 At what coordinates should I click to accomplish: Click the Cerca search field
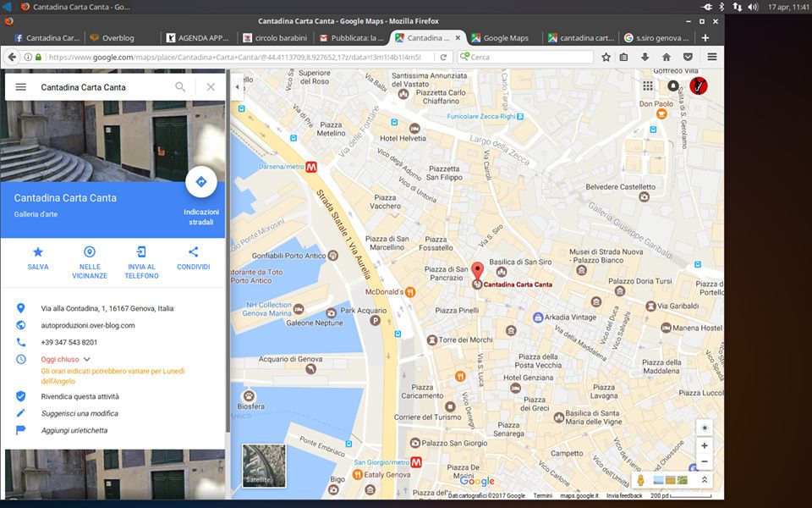[525, 57]
